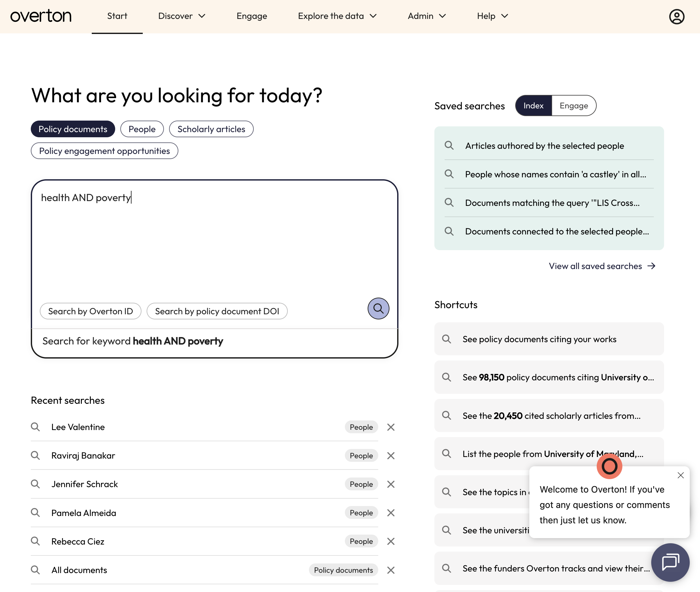Dismiss the Welcome to Overton chat popup
This screenshot has height=592, width=700.
(x=680, y=475)
